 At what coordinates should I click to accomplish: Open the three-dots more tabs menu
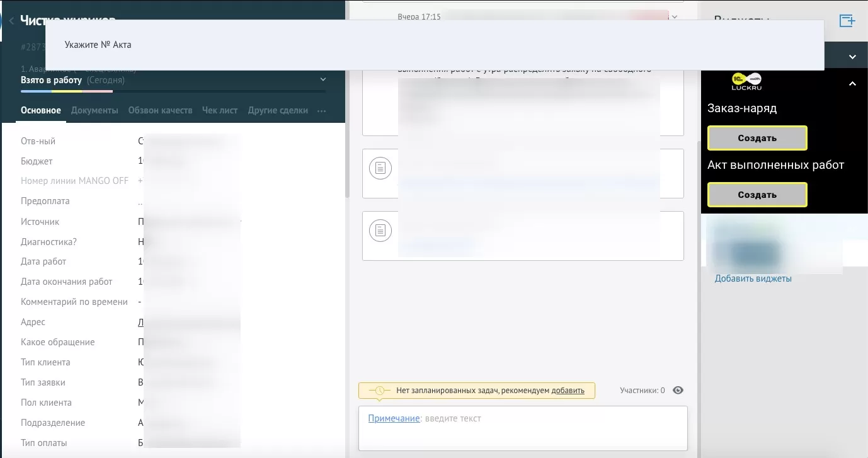pos(322,111)
